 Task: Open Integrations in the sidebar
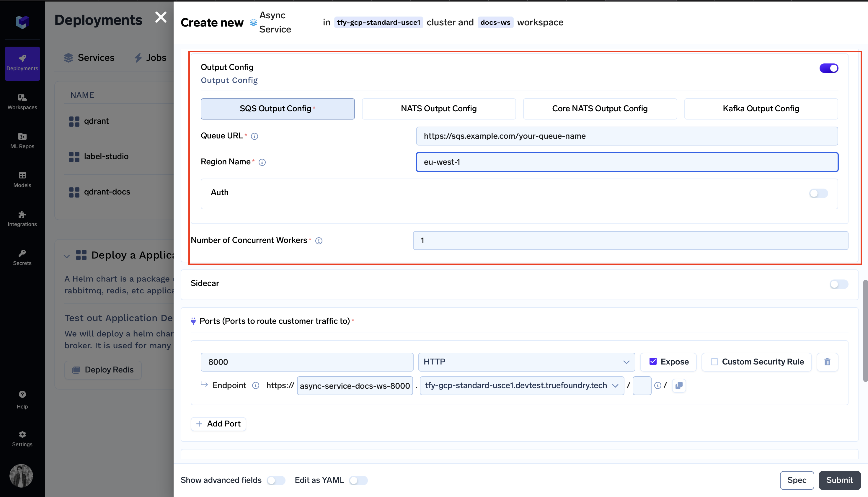click(x=22, y=219)
